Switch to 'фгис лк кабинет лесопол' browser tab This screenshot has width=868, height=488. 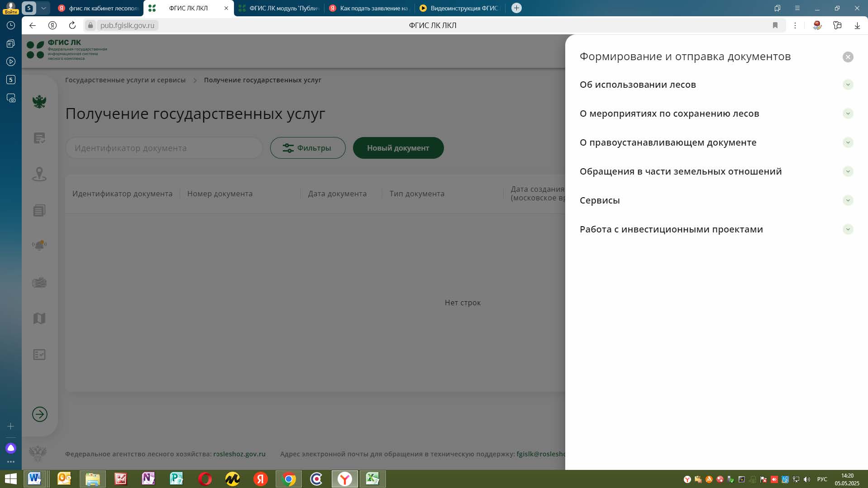pyautogui.click(x=99, y=8)
